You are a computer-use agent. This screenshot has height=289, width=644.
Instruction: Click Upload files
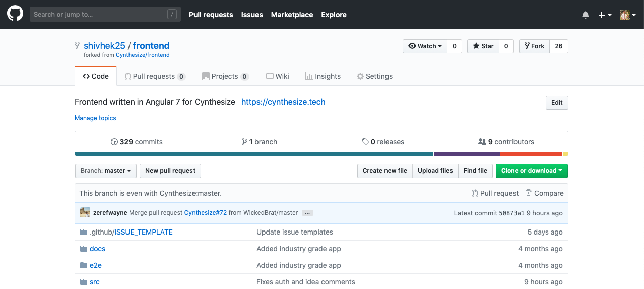click(435, 171)
